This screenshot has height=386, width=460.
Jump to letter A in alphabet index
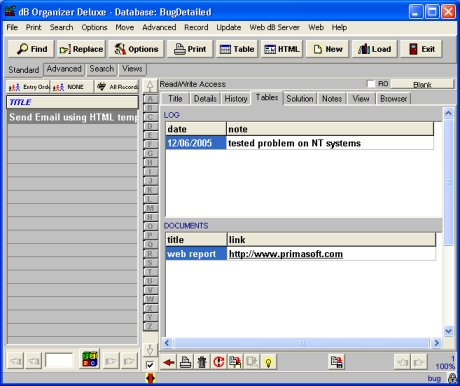pyautogui.click(x=150, y=99)
